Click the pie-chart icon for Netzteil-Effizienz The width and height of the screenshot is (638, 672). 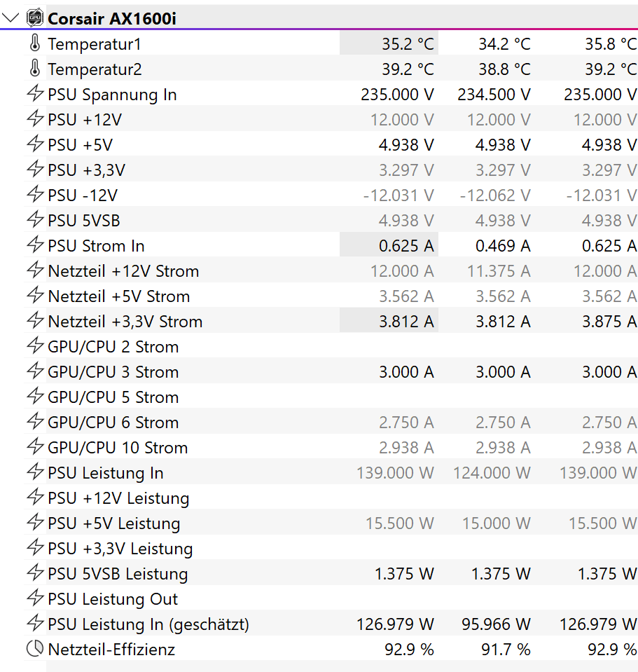point(35,649)
